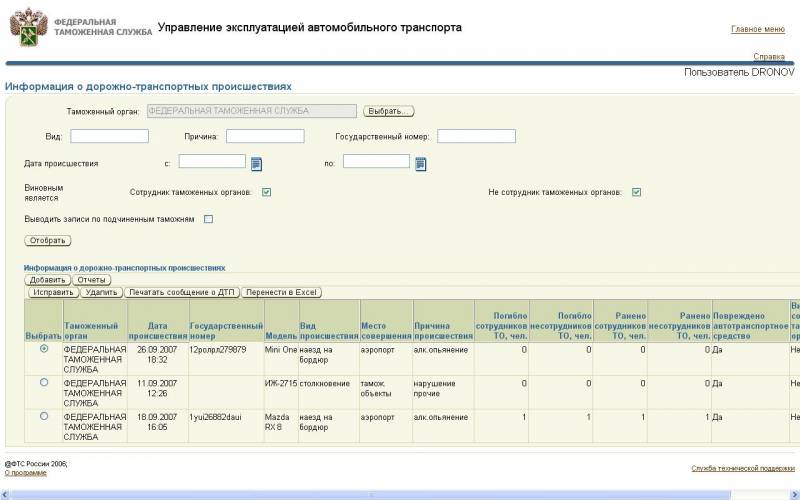Click 'Погибло сотрудников ТО' column header

click(x=502, y=321)
